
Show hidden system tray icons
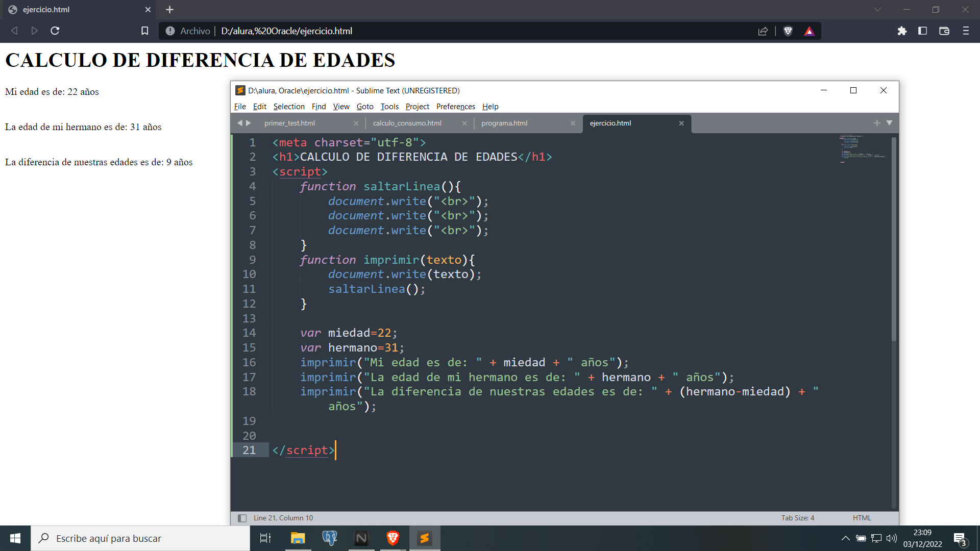point(846,538)
